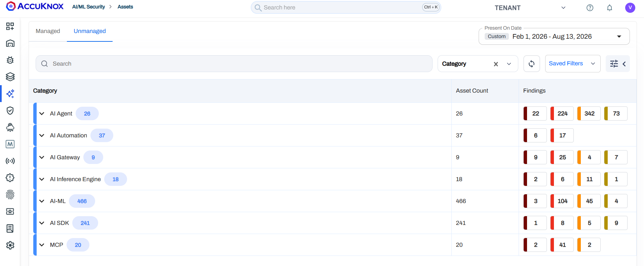Click AI Automation high findings badge 17
Screen dimensions: 644x266
[x=562, y=135]
